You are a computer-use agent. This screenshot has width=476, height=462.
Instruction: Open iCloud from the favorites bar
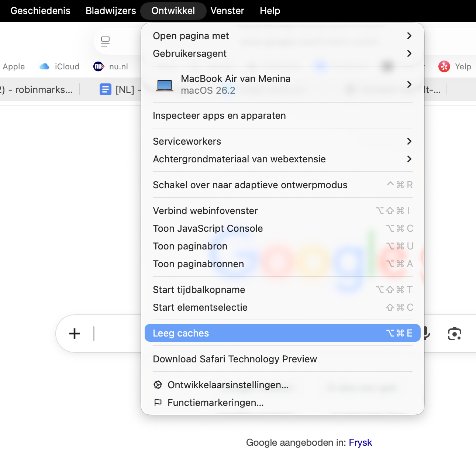pos(44,66)
